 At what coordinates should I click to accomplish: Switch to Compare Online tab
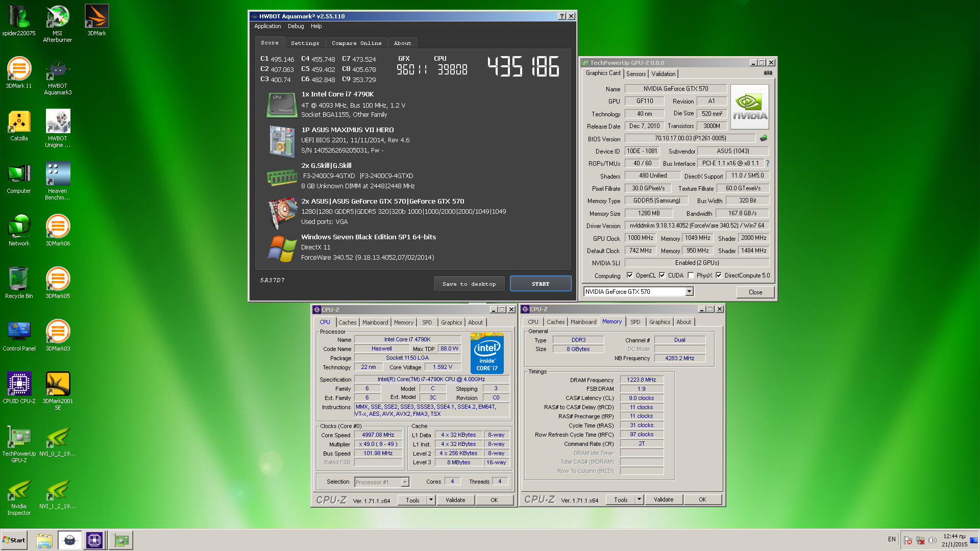click(356, 43)
